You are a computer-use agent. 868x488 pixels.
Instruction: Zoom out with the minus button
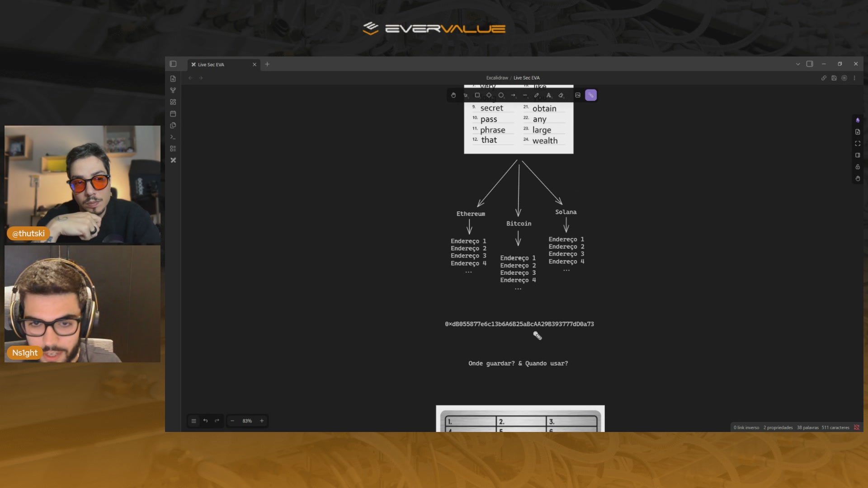(x=232, y=421)
